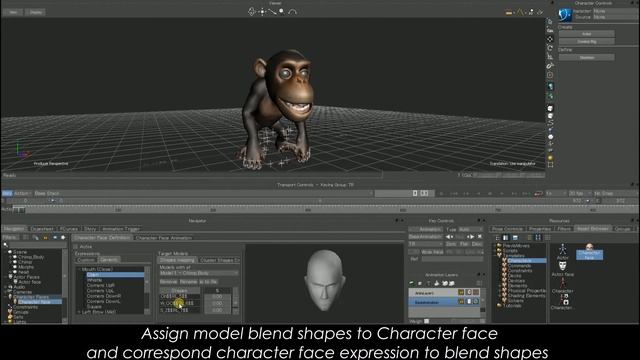
Task: Collapse the Mouth (Close) group
Action: (x=79, y=269)
